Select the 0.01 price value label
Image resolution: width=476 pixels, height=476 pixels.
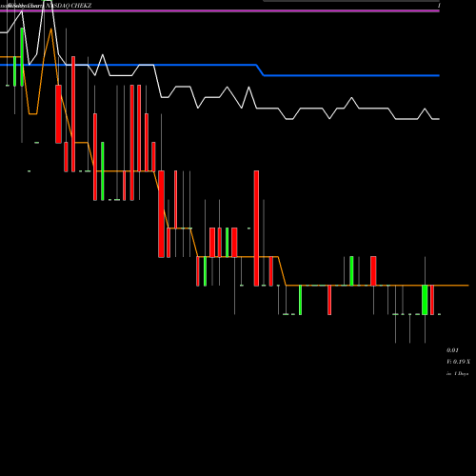[x=452, y=350]
